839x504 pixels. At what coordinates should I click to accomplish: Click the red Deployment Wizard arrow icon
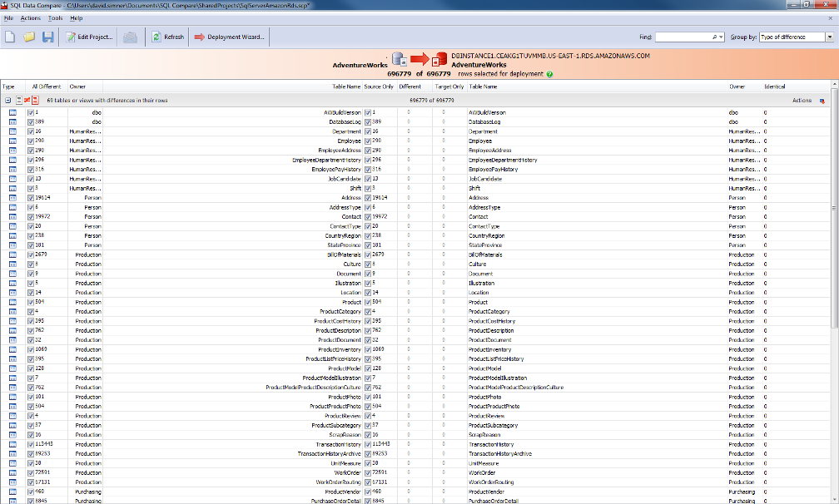click(x=200, y=37)
